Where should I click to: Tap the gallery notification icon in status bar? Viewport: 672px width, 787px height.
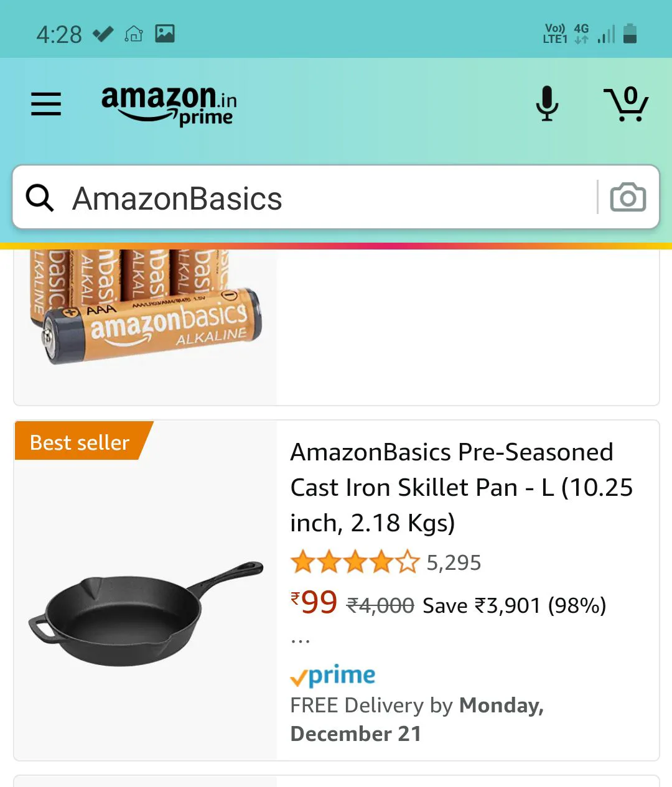pyautogui.click(x=165, y=34)
